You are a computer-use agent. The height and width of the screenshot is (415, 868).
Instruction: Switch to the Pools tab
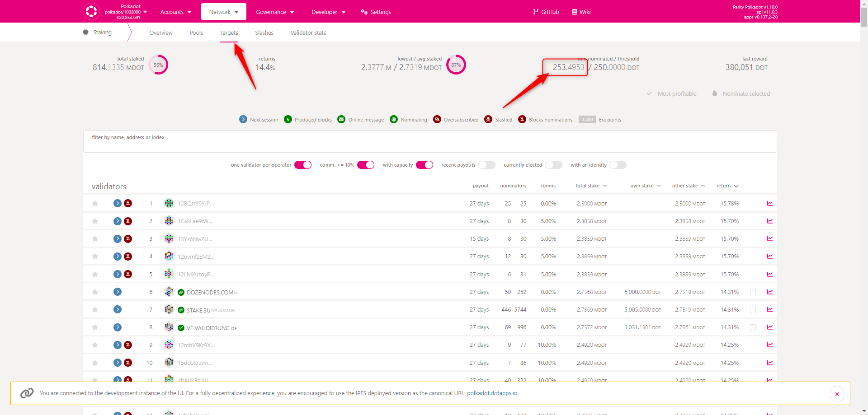[x=196, y=33]
